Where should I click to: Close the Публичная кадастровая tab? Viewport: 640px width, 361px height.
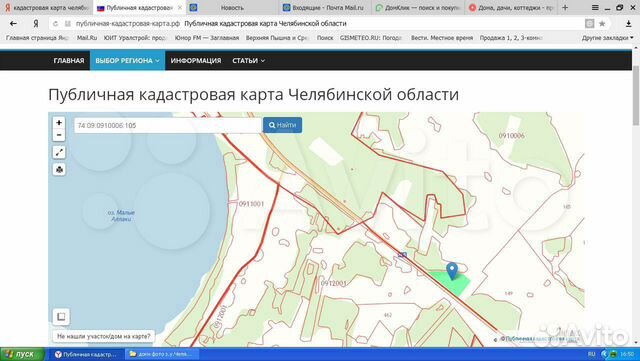point(180,7)
